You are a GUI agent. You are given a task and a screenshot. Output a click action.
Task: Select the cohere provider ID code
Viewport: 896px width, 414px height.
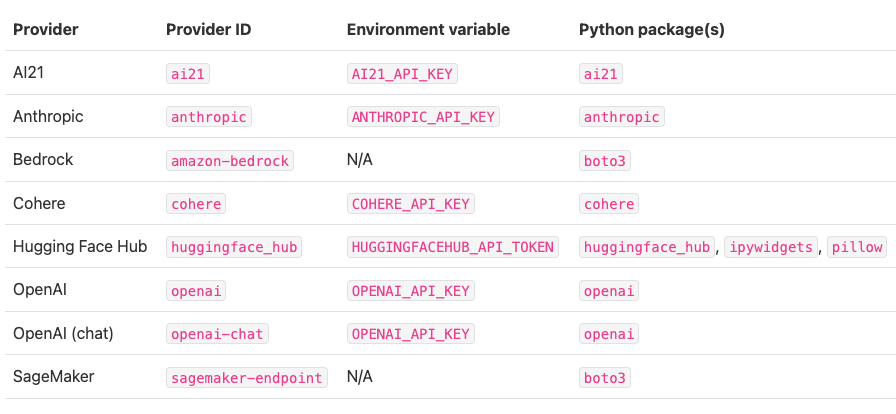(x=196, y=204)
